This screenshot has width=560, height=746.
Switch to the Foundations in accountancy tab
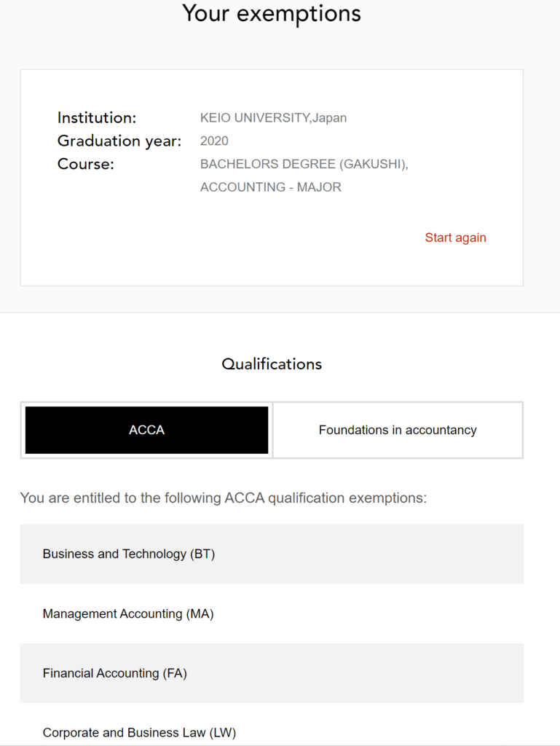point(397,430)
